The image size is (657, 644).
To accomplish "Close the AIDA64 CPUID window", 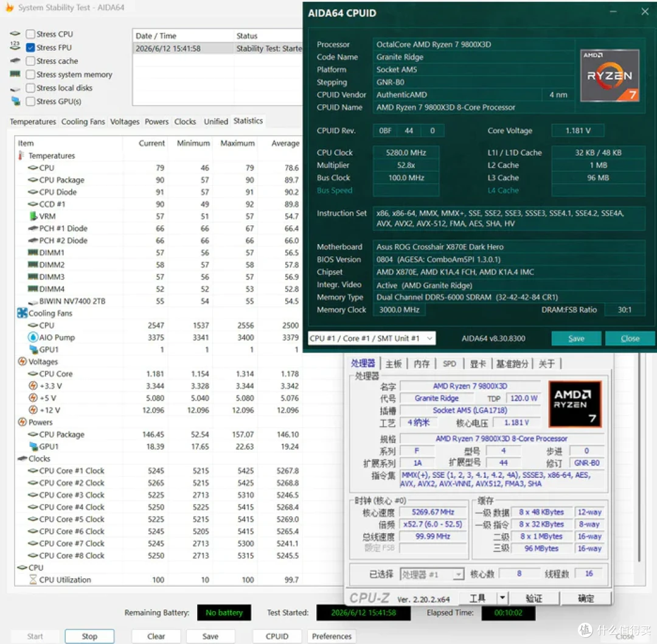I will coord(645,12).
